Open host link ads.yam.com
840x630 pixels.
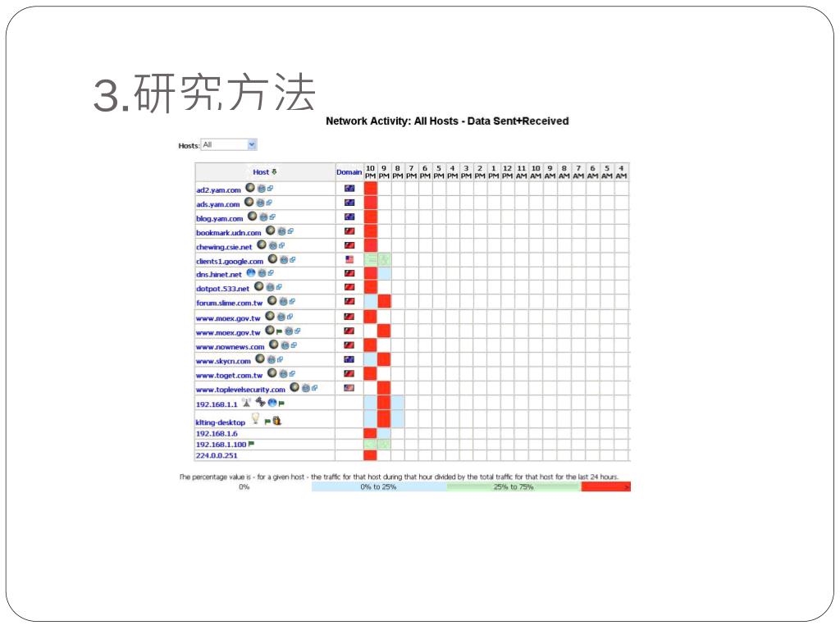pyautogui.click(x=218, y=204)
